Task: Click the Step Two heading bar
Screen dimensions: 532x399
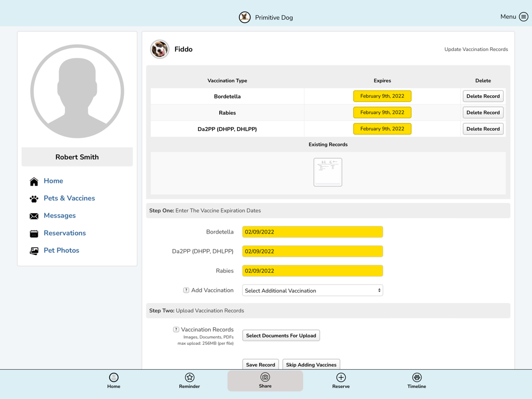Action: point(328,311)
